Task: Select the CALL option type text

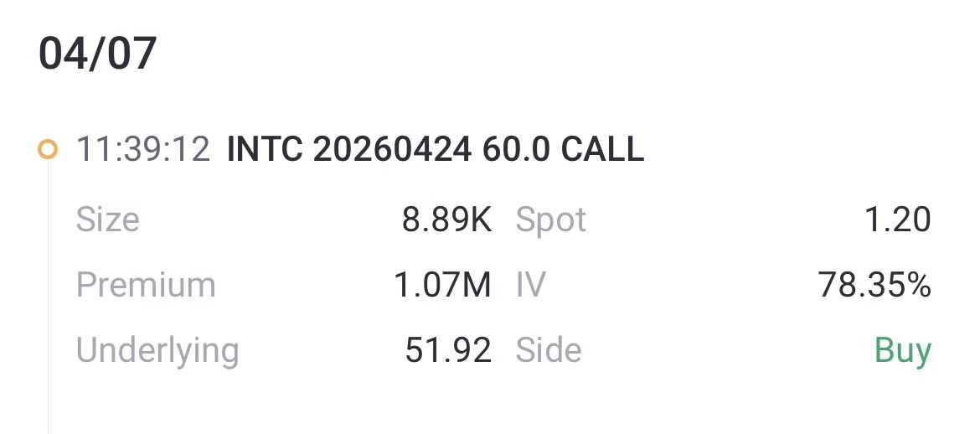Action: (602, 150)
